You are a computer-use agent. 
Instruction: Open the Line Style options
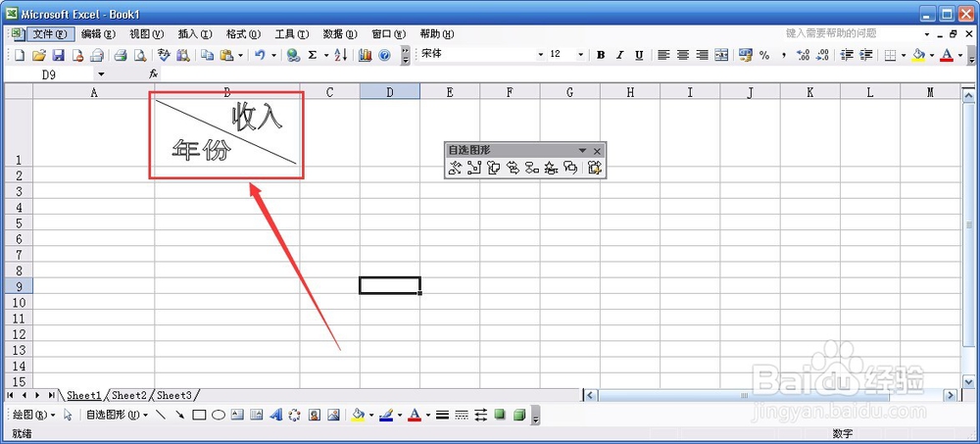click(x=443, y=415)
